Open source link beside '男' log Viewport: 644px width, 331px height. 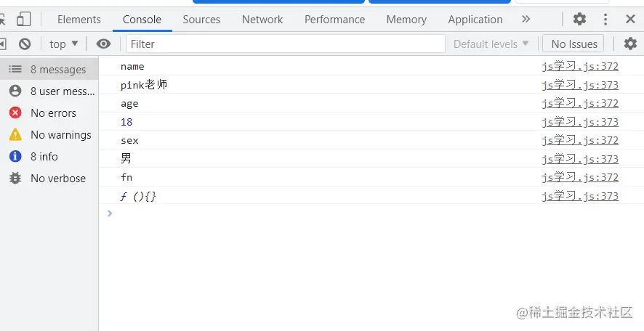tap(580, 159)
